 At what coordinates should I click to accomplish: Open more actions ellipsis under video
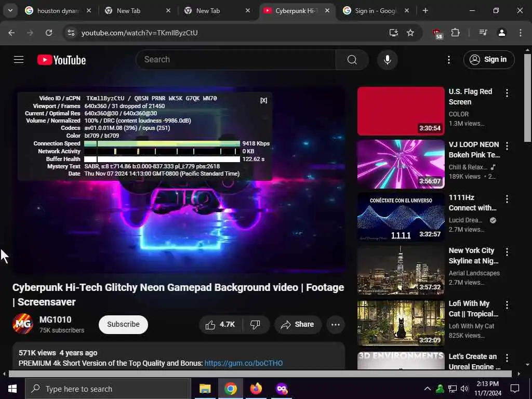(336, 325)
